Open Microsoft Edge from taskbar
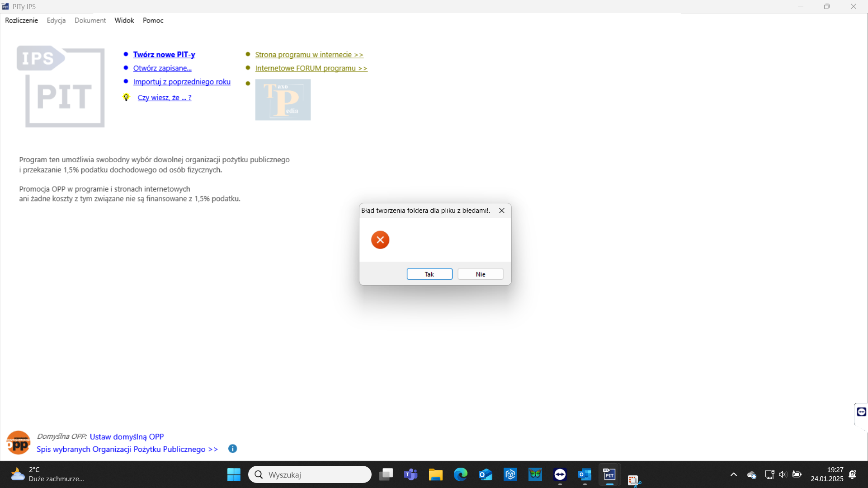Image resolution: width=868 pixels, height=488 pixels. coord(460,474)
